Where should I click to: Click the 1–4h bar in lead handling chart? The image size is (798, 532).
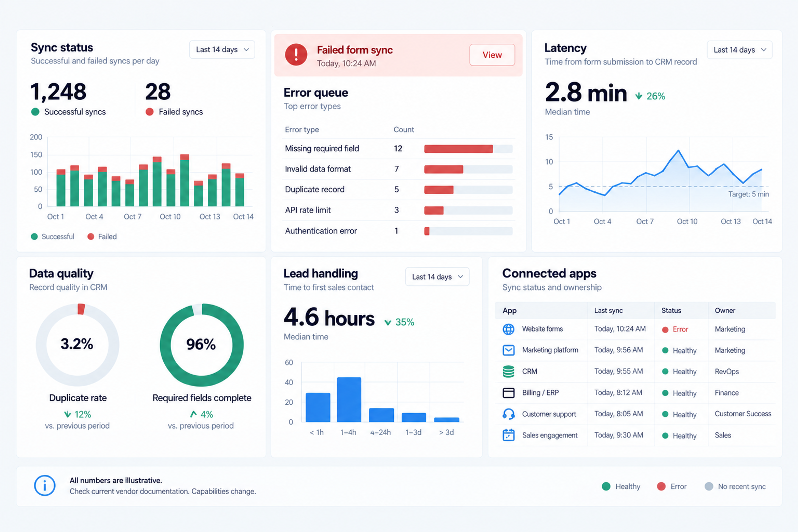[349, 400]
